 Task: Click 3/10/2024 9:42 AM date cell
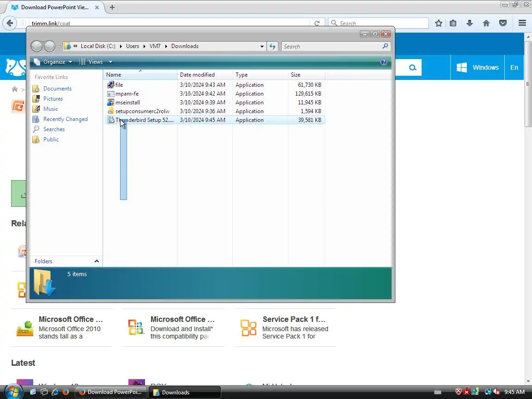click(203, 94)
